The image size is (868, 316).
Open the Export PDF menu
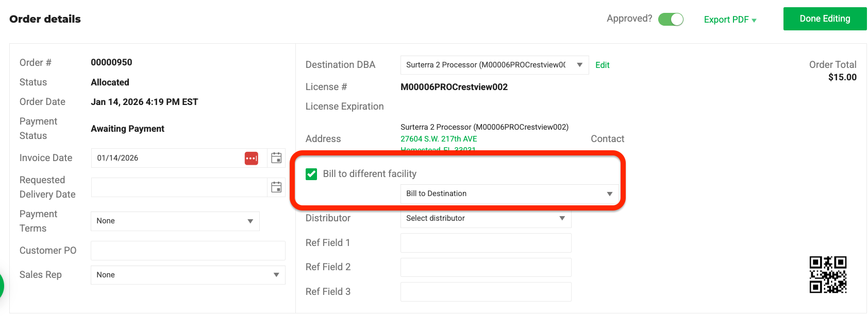tap(730, 20)
